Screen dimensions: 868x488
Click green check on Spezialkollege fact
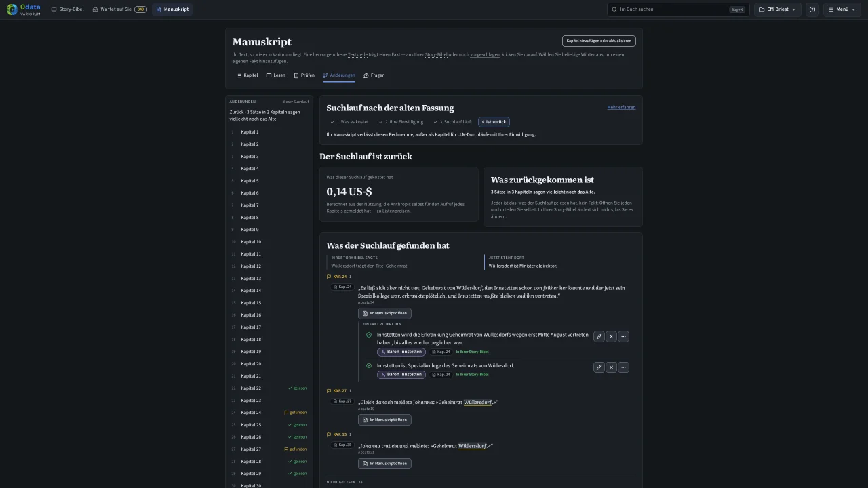pos(369,365)
